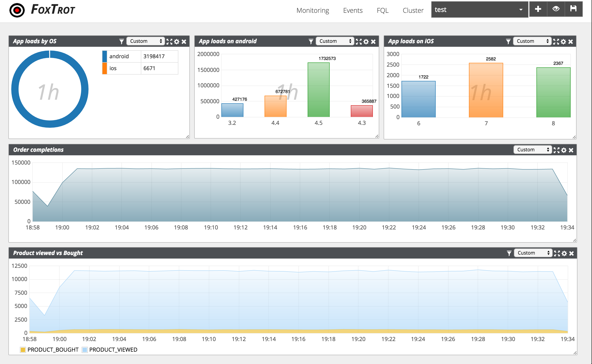Save the dashboard with floppy icon
Viewport: 592px width, 364px height.
[x=573, y=9]
